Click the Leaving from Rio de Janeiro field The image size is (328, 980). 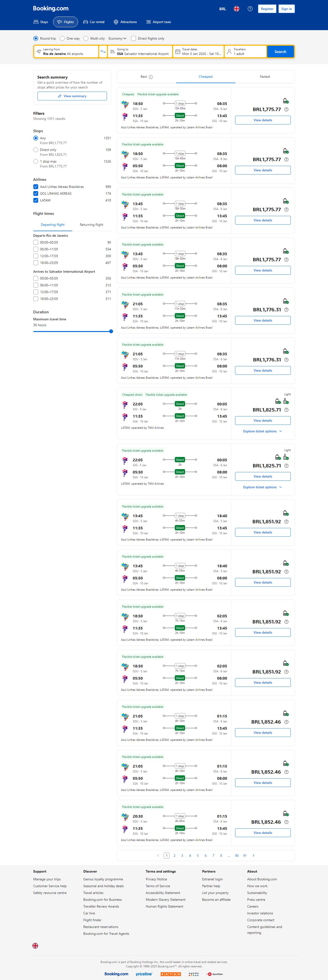click(x=67, y=52)
